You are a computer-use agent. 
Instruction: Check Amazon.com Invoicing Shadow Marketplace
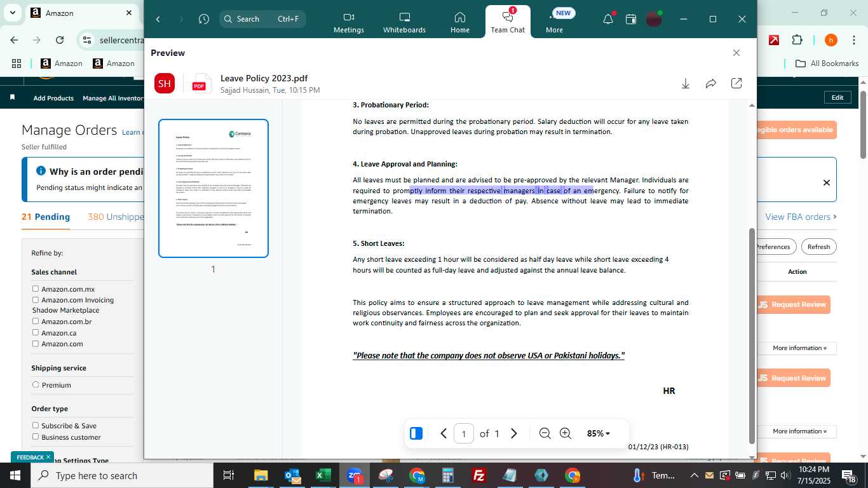click(36, 299)
